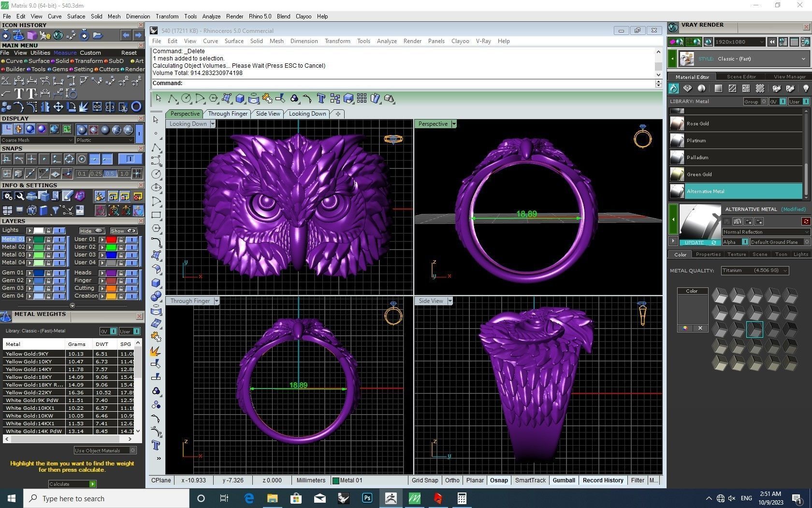Click the text T icon in top Rhino toolbar
Viewport: 812px width, 508px height.
click(321, 98)
